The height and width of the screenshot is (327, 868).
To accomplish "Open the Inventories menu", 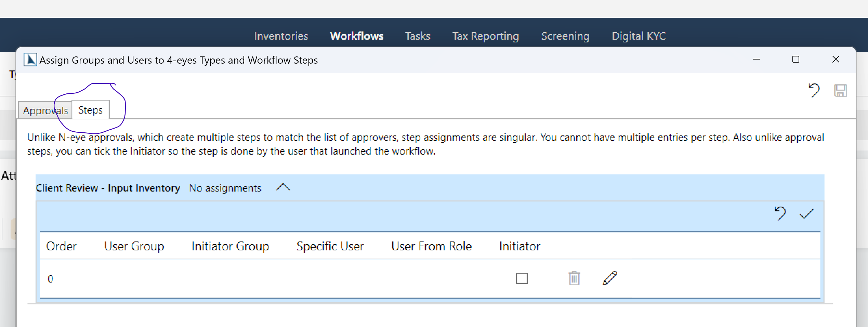I will point(281,36).
